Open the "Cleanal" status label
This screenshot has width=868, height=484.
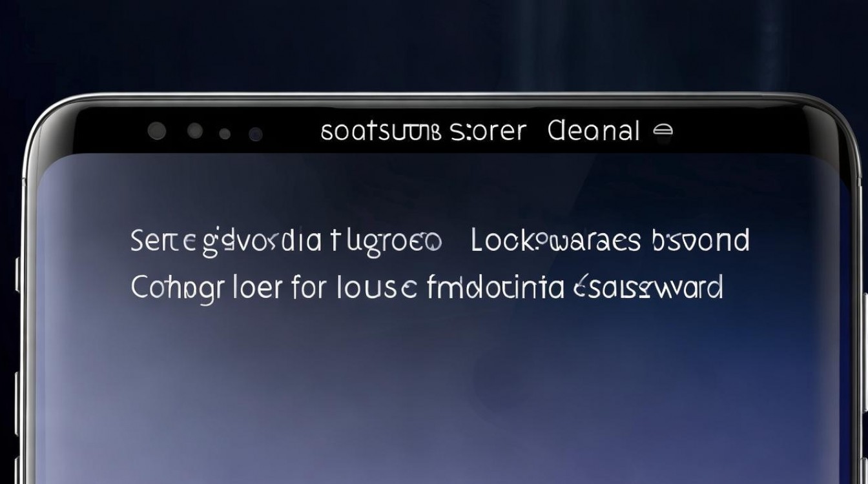(594, 130)
